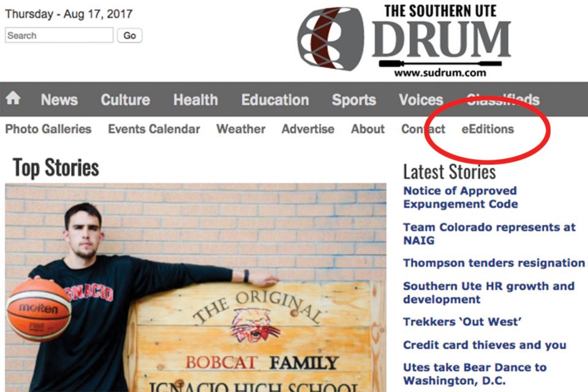The image size is (588, 392).
Task: Open the About page
Action: click(368, 129)
